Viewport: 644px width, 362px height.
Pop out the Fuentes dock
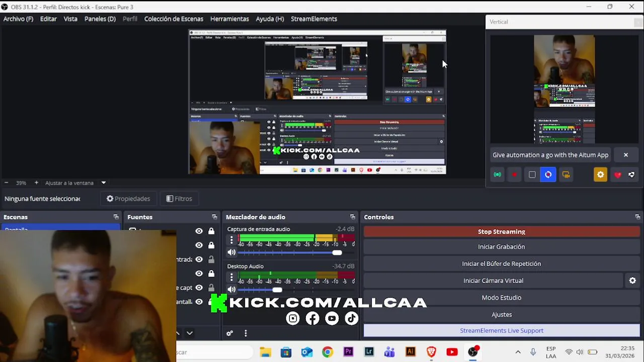(214, 217)
